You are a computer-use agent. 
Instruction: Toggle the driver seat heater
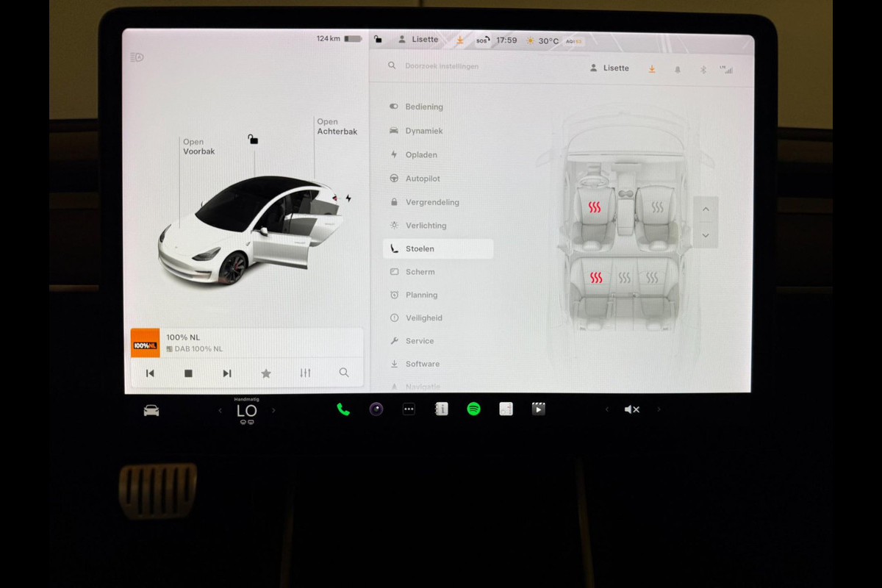(595, 208)
